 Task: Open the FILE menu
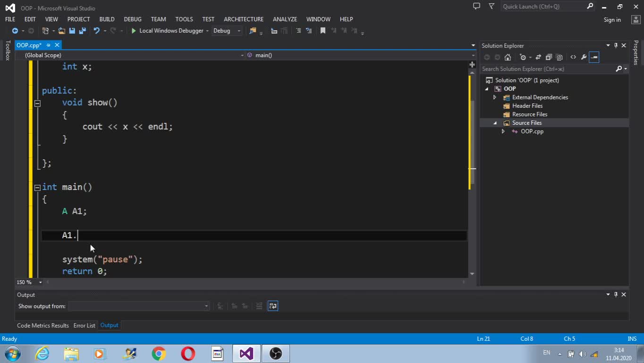click(10, 19)
